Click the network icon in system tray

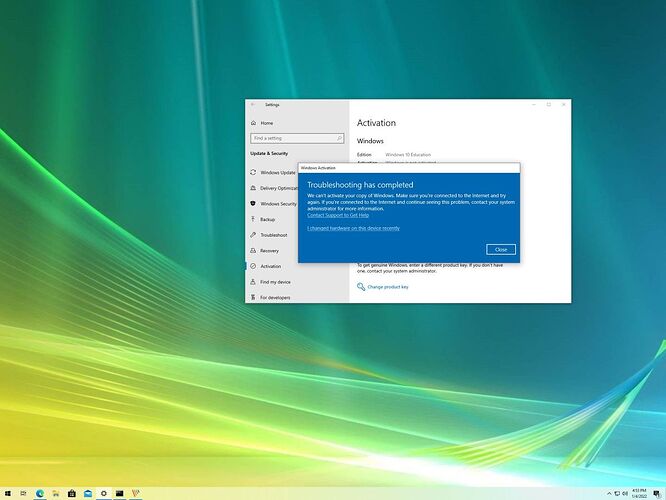pos(617,493)
